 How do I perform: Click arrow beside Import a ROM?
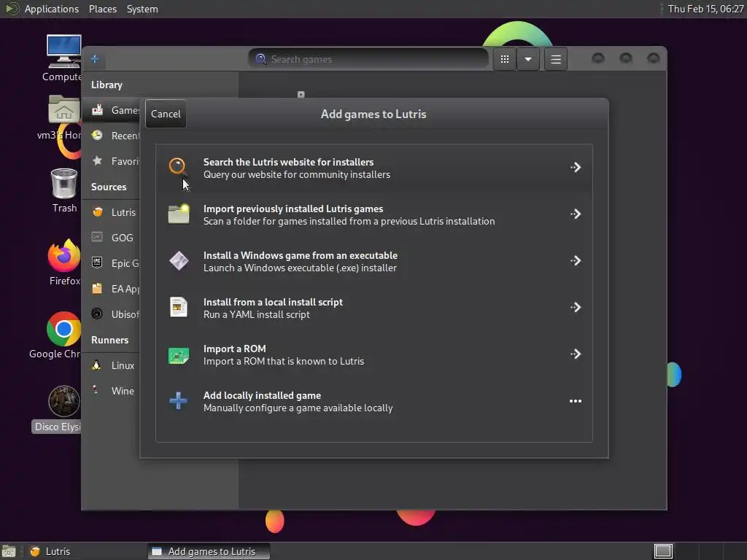576,354
